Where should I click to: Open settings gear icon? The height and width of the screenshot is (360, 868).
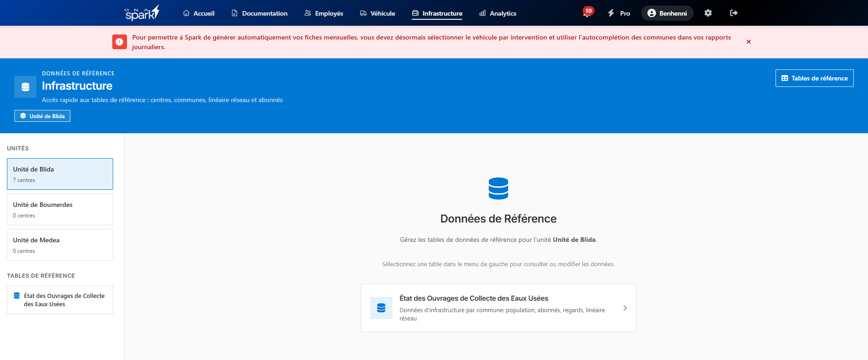point(708,13)
